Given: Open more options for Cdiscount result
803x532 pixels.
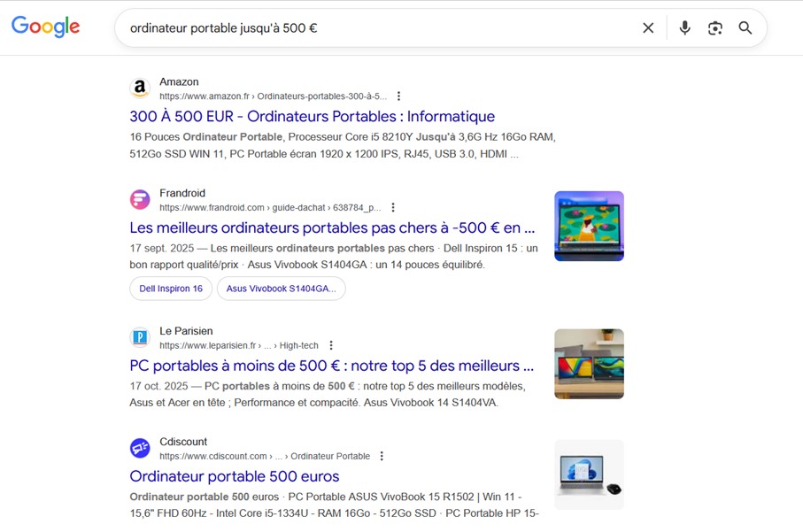Looking at the screenshot, I should pyautogui.click(x=382, y=457).
